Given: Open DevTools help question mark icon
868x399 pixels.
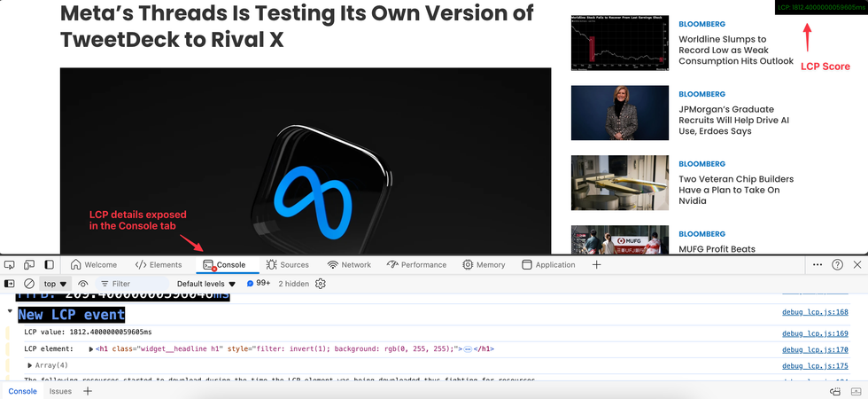Looking at the screenshot, I should pos(838,265).
